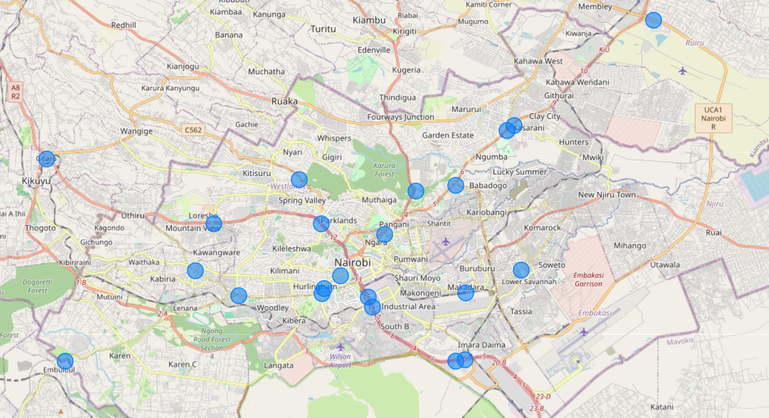Select the blue marker at Gitaru
The height and width of the screenshot is (418, 769).
(x=46, y=159)
